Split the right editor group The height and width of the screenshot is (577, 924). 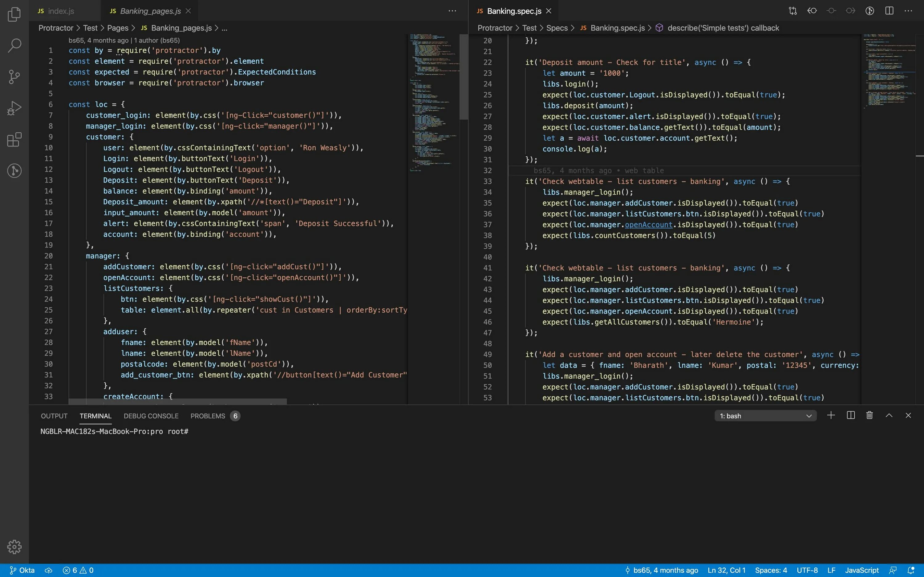tap(889, 11)
